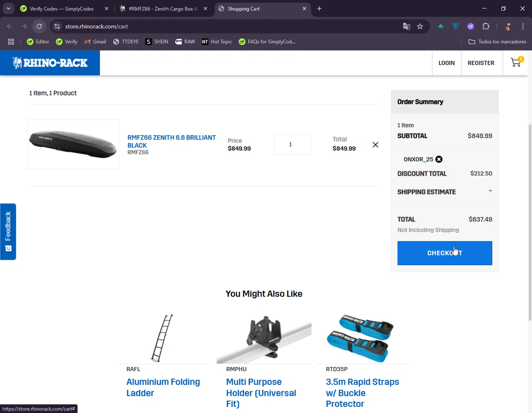The image size is (532, 413).
Task: Open Multi Purpose Holder product link
Action: [261, 392]
